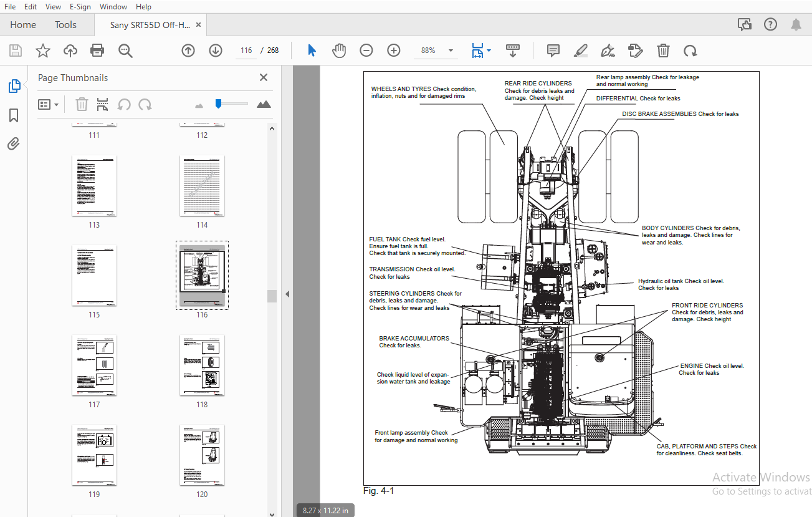Switch to the Home tab

(23, 25)
